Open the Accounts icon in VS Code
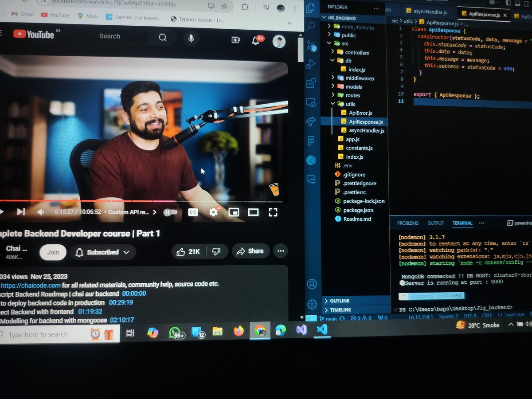The height and width of the screenshot is (399, 532). (312, 284)
